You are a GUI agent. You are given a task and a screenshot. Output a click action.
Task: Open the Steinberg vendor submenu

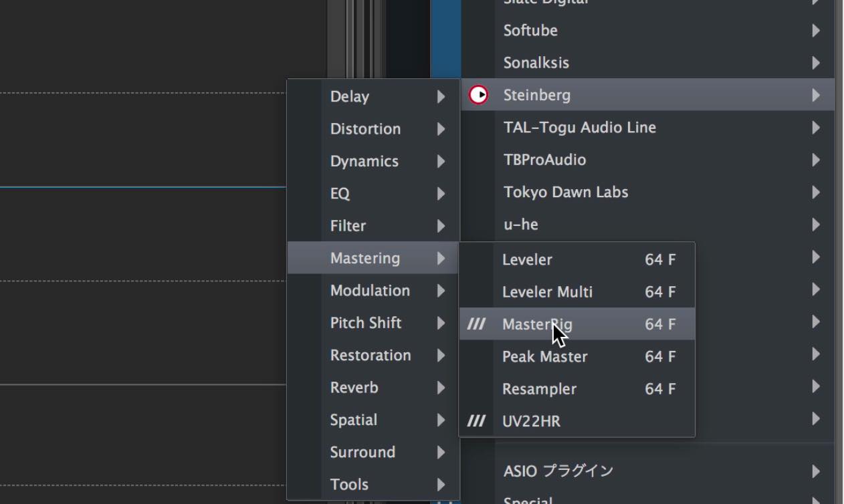[647, 95]
